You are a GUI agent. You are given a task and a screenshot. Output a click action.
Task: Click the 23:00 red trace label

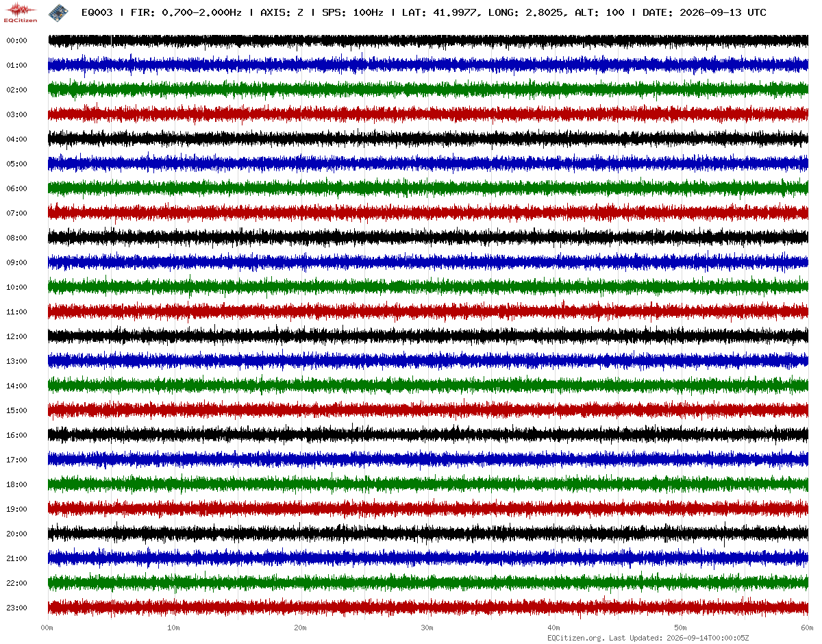[x=16, y=608]
